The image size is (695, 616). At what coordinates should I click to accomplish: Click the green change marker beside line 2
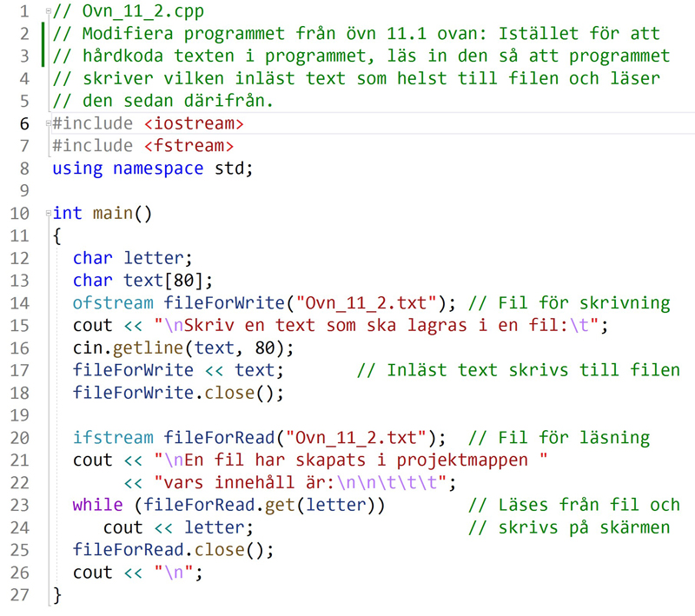pyautogui.click(x=43, y=46)
